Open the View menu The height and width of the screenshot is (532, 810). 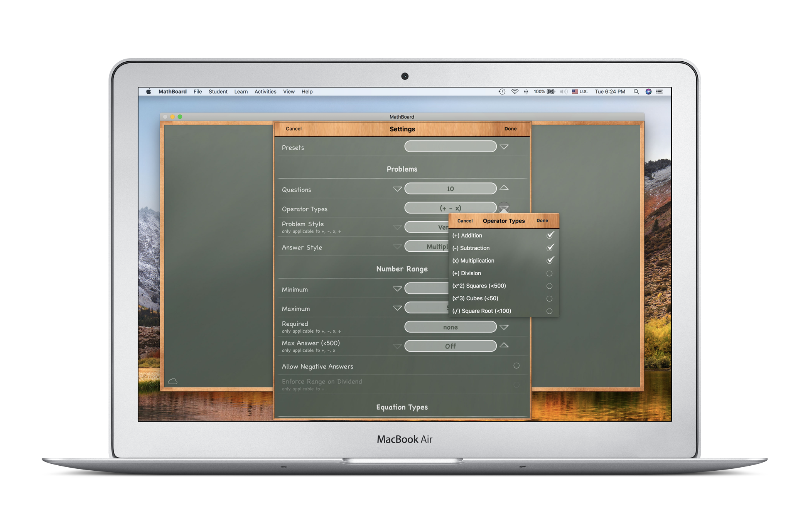(289, 91)
